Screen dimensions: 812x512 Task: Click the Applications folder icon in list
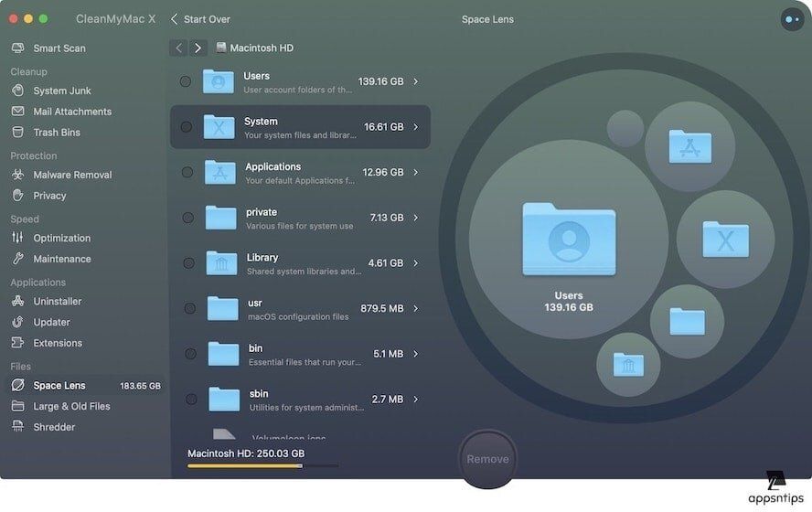pyautogui.click(x=220, y=173)
